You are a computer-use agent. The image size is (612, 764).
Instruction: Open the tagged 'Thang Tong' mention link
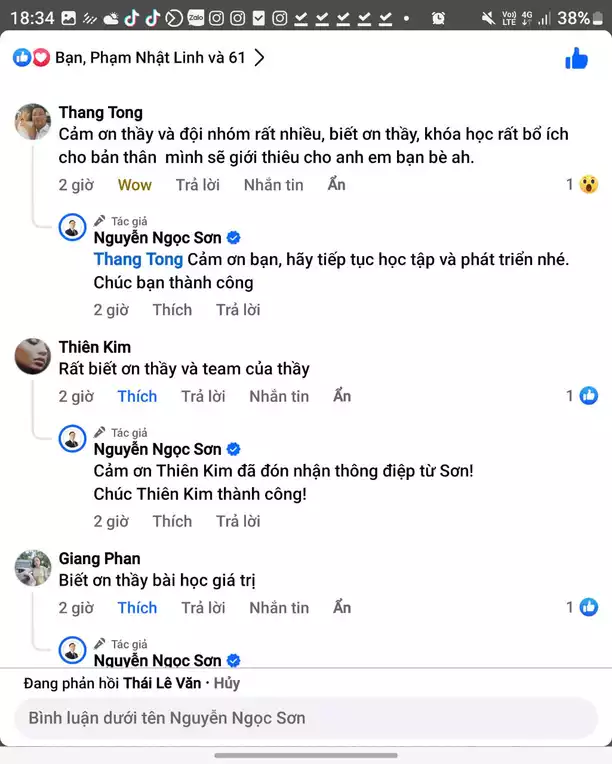(138, 260)
